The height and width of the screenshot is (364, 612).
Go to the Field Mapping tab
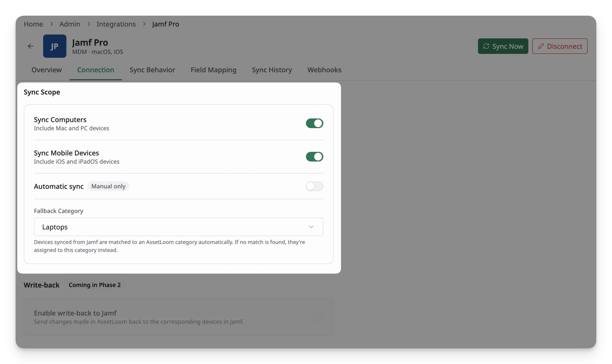213,70
